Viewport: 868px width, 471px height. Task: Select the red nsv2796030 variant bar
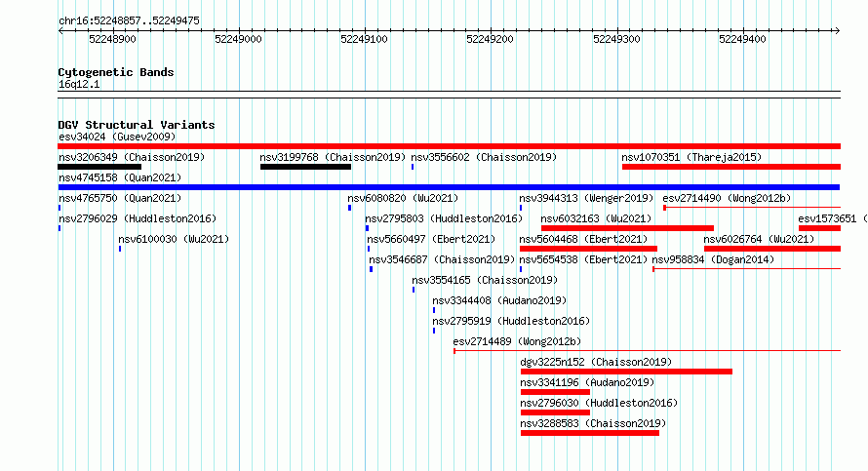[x=555, y=412]
